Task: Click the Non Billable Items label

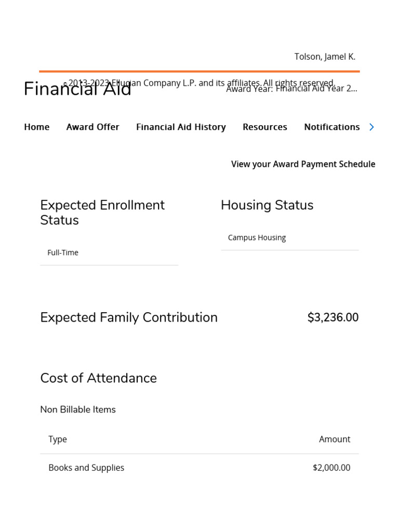Action: point(78,409)
